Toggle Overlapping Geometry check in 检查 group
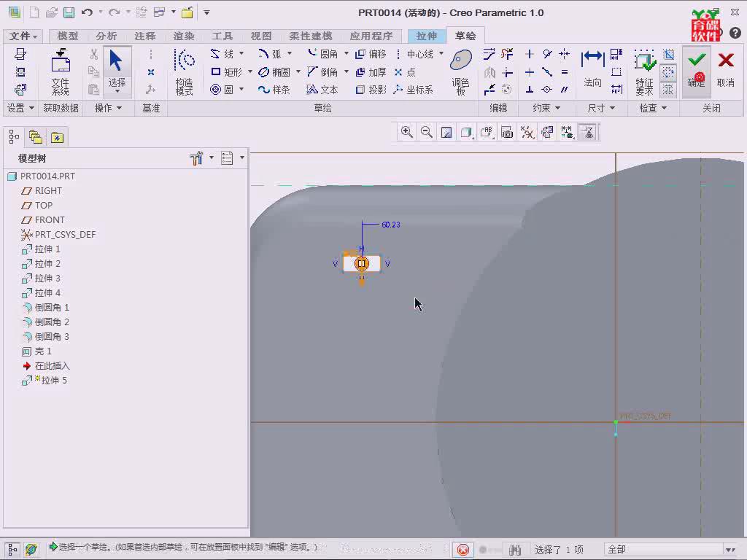This screenshot has width=747, height=560. (x=668, y=54)
